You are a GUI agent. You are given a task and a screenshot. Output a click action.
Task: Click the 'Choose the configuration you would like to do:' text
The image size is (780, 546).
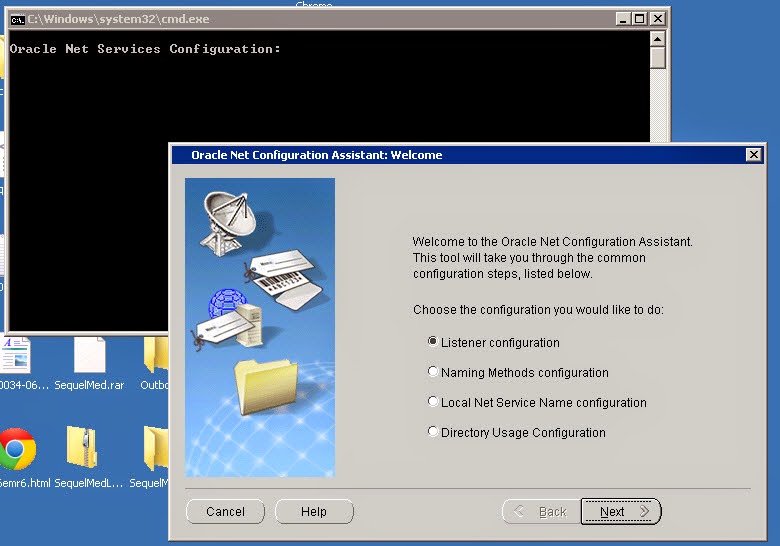click(538, 310)
